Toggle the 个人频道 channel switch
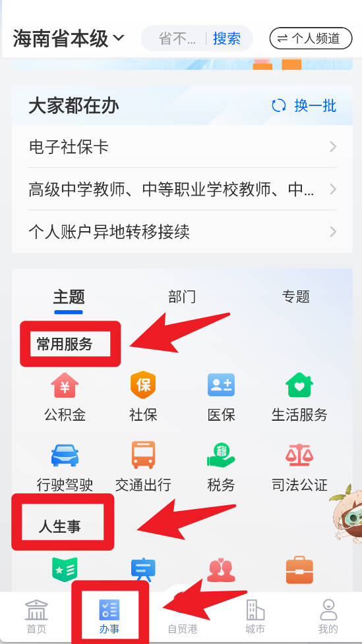This screenshot has width=362, height=644. click(311, 38)
